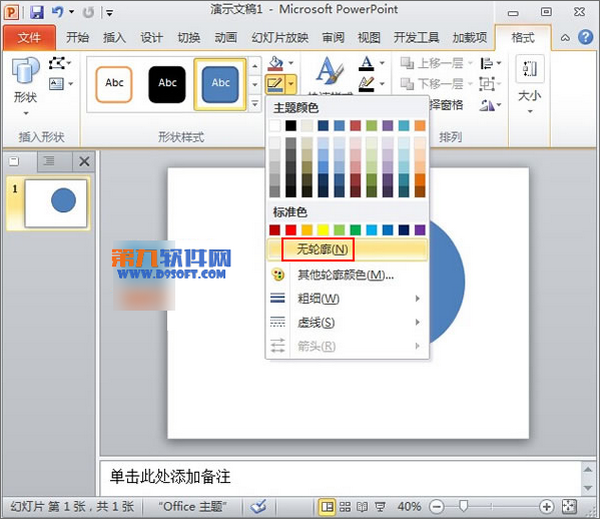Image resolution: width=600 pixels, height=519 pixels.
Task: Click the spell check icon in status bar
Action: 259,507
